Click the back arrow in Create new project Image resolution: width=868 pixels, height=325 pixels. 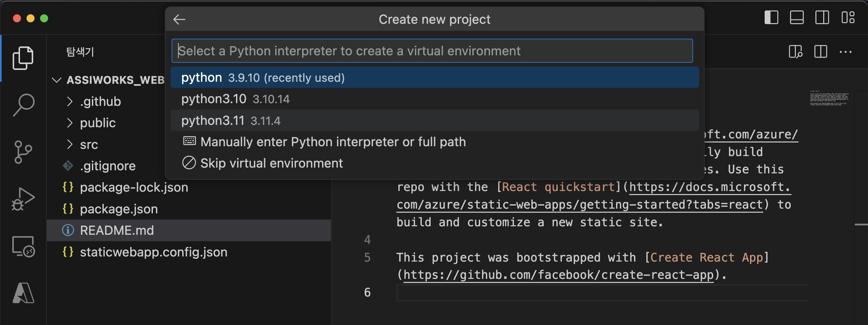[179, 19]
